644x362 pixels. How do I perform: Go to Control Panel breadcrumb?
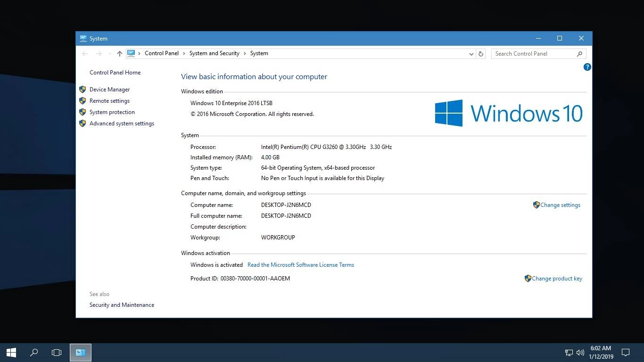[162, 53]
